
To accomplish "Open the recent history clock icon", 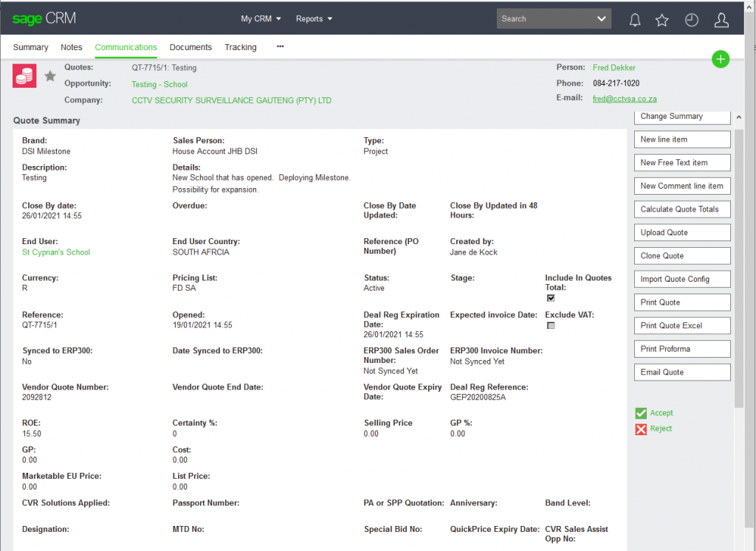I will pos(691,20).
